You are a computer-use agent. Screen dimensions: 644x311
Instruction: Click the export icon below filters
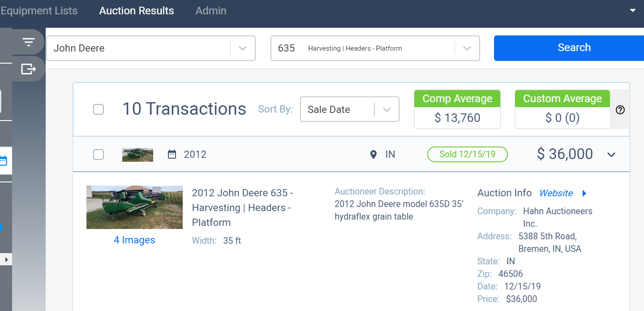click(x=28, y=69)
